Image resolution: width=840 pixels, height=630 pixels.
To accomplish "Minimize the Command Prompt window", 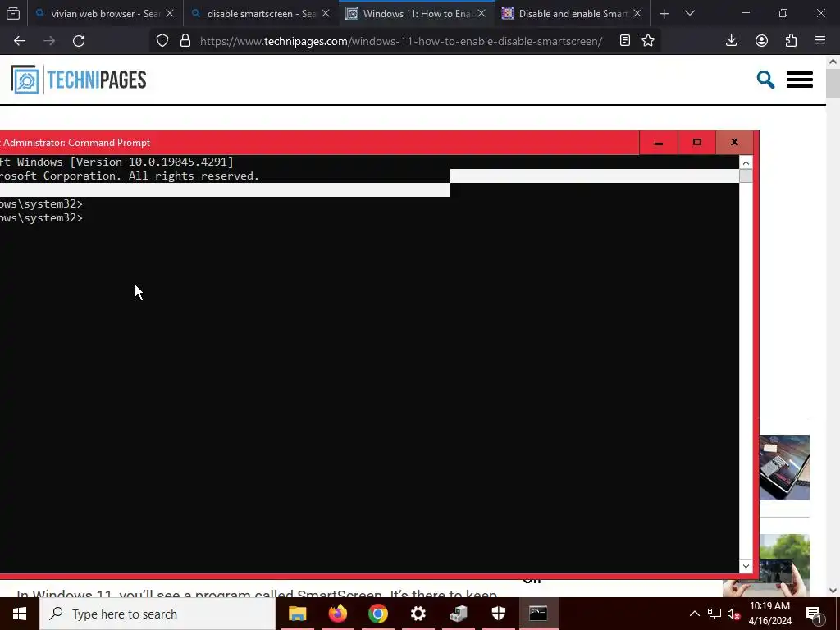I will click(659, 143).
